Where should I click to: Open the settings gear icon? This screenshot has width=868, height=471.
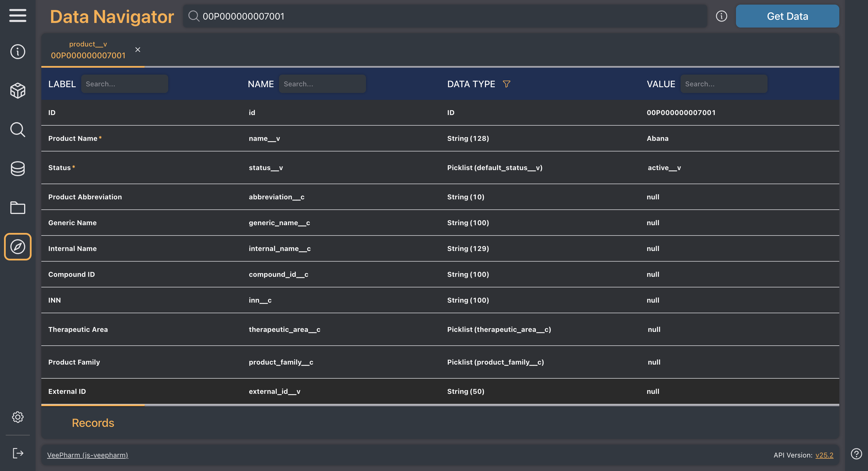(18, 417)
